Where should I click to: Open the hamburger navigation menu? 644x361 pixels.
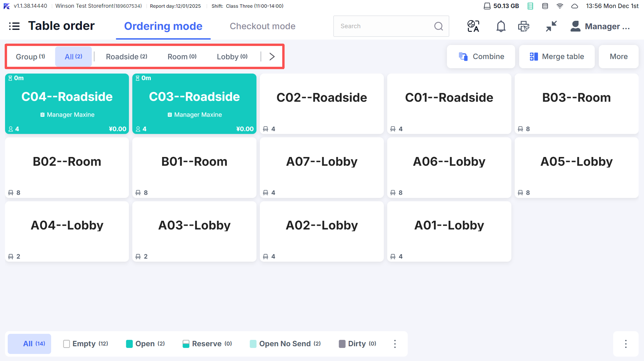pos(14,26)
